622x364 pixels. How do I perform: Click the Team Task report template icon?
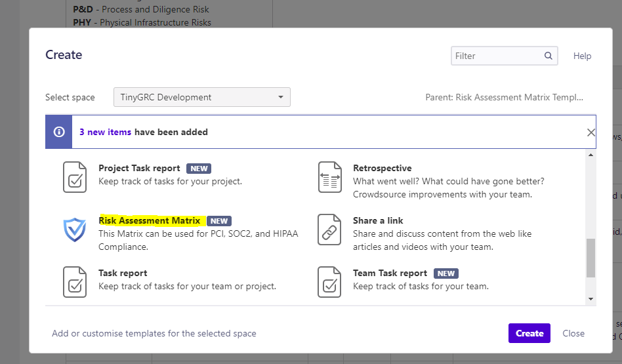point(329,282)
